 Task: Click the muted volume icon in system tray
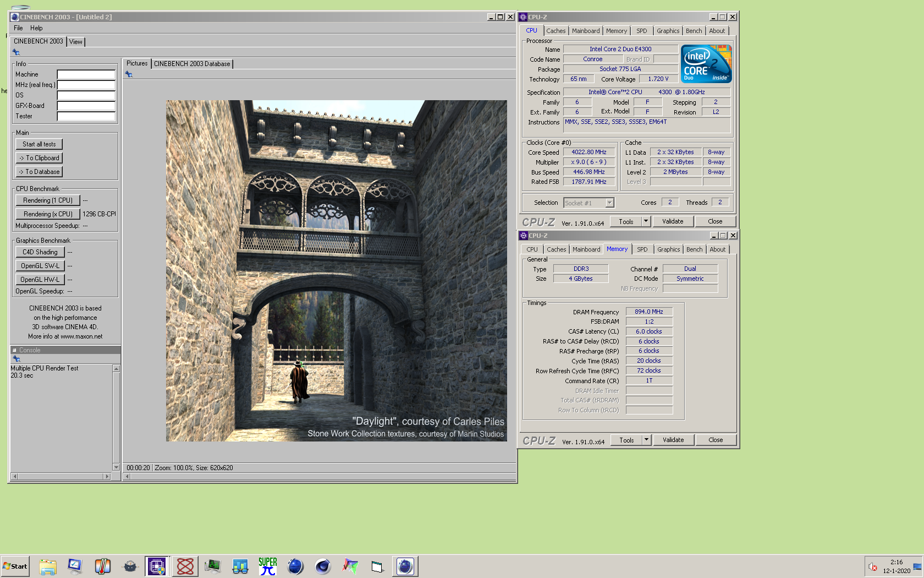(x=873, y=566)
